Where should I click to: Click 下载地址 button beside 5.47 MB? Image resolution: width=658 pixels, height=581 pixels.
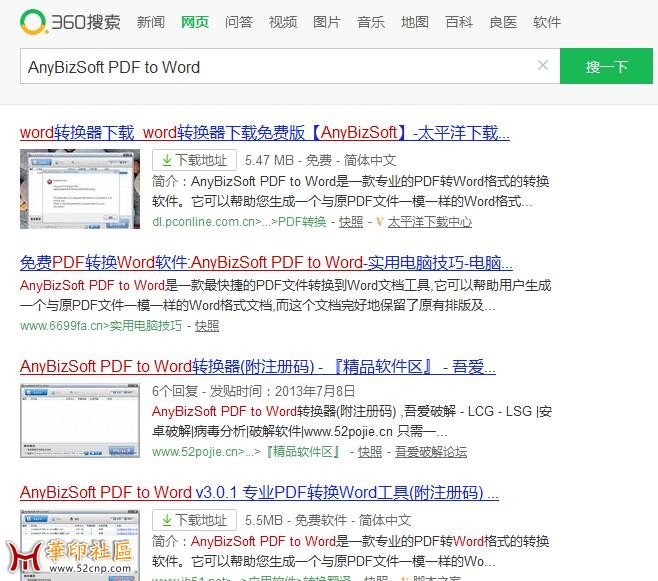point(194,160)
